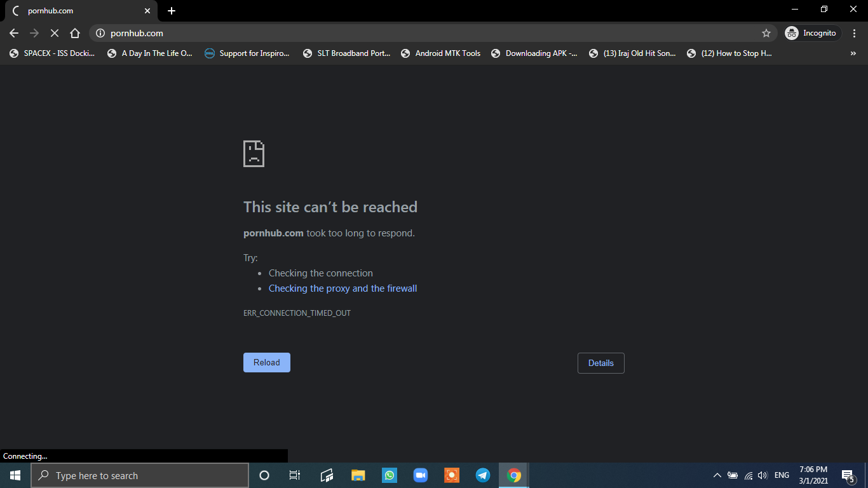Click the Chrome icon on the taskbar
Viewport: 868px width, 488px height.
[x=514, y=475]
